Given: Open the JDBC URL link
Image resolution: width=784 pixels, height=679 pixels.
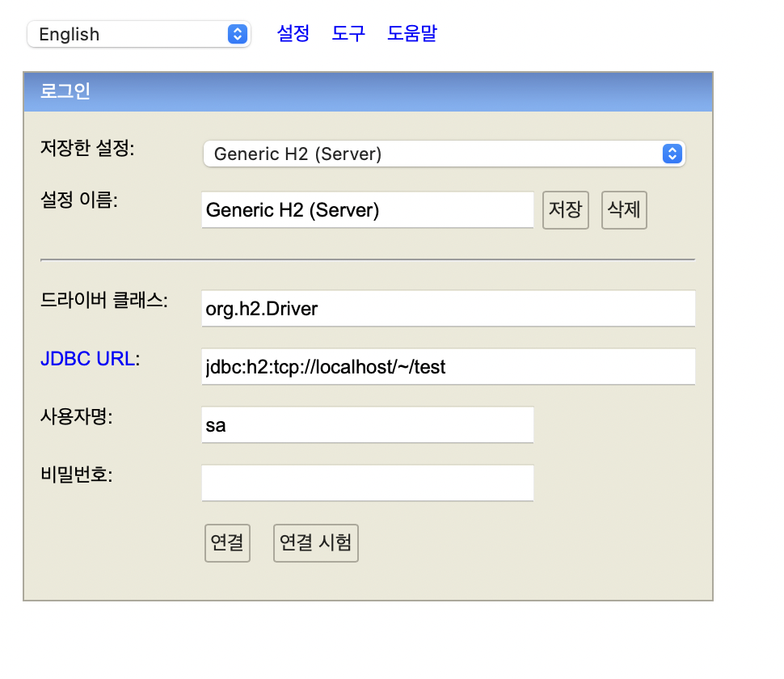Looking at the screenshot, I should coord(87,359).
